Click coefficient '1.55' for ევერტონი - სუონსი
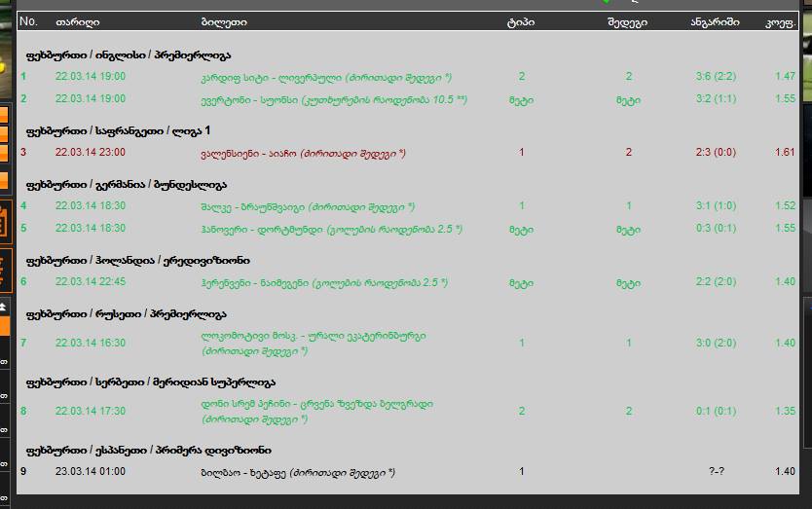812x509 pixels. (785, 98)
